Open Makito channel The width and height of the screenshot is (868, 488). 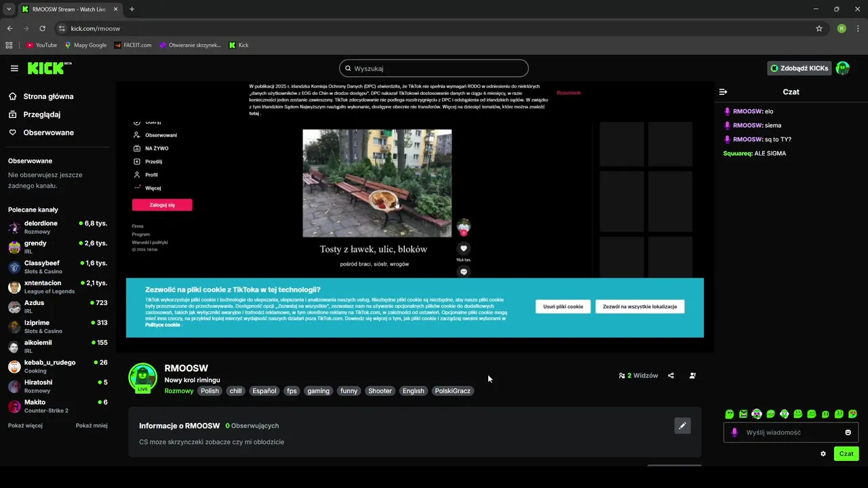click(x=58, y=406)
